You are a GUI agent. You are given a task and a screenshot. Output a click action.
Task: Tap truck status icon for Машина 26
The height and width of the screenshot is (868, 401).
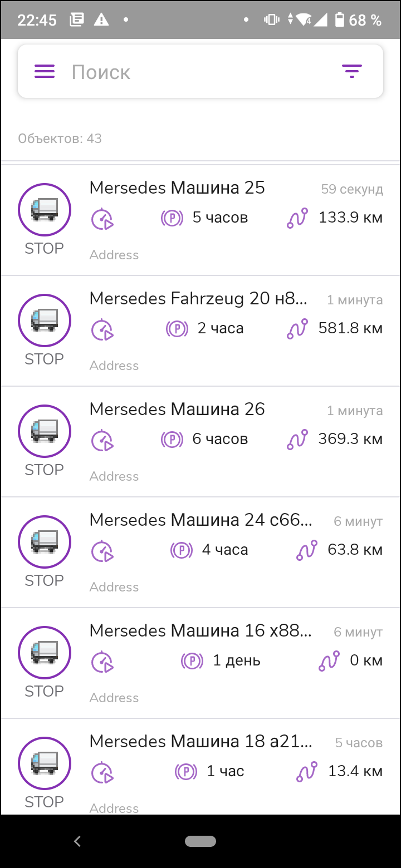click(x=45, y=431)
